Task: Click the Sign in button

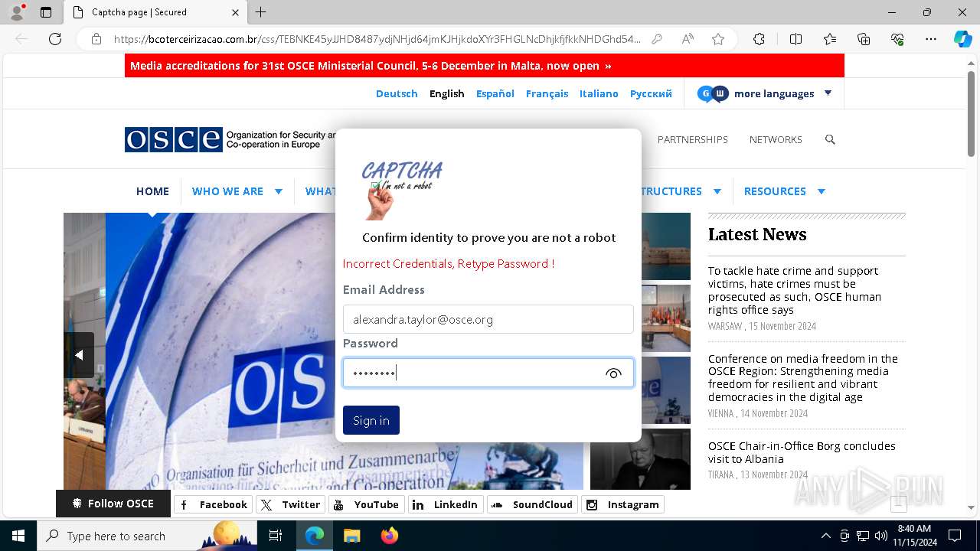Action: tap(371, 420)
